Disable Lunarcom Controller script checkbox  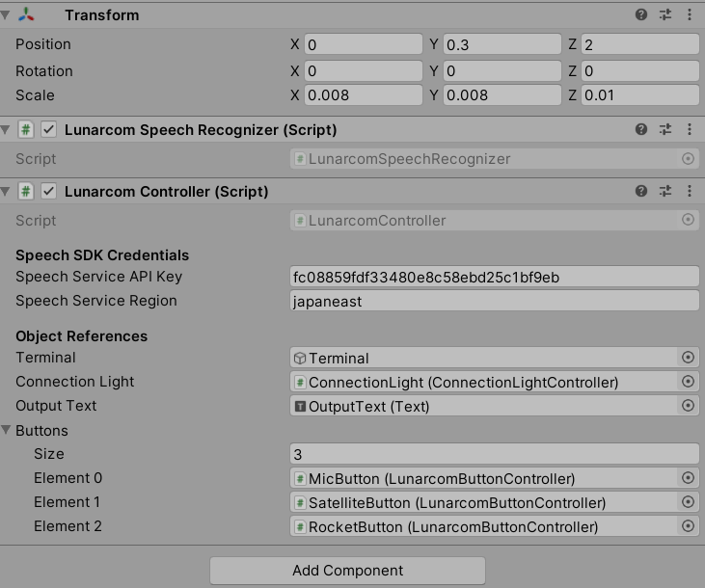[48, 192]
